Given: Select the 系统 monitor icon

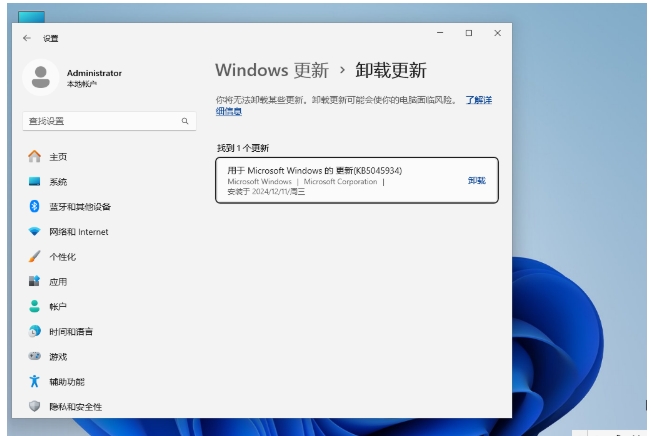Looking at the screenshot, I should click(x=34, y=182).
